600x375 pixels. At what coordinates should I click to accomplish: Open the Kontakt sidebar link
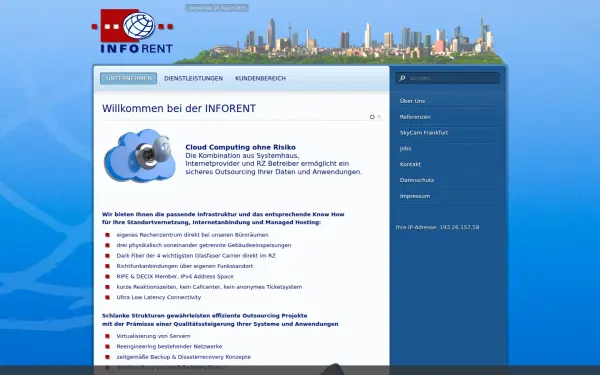410,164
